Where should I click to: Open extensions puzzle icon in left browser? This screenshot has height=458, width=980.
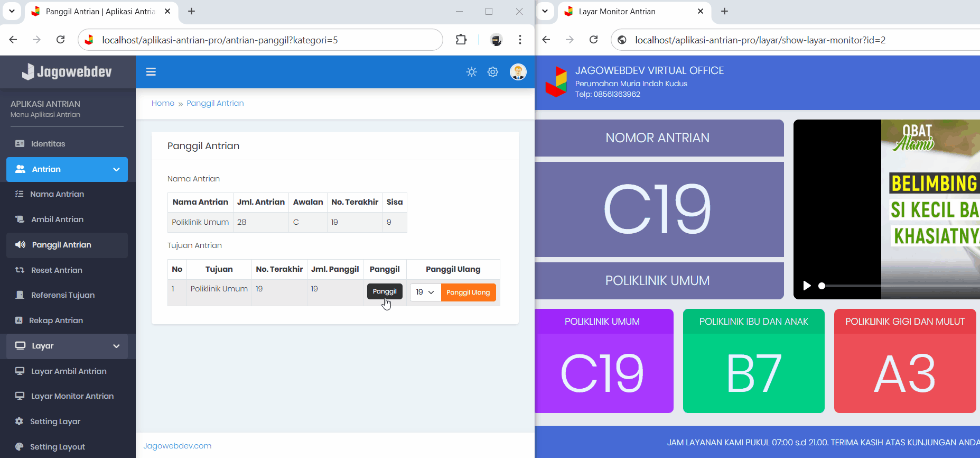tap(461, 40)
